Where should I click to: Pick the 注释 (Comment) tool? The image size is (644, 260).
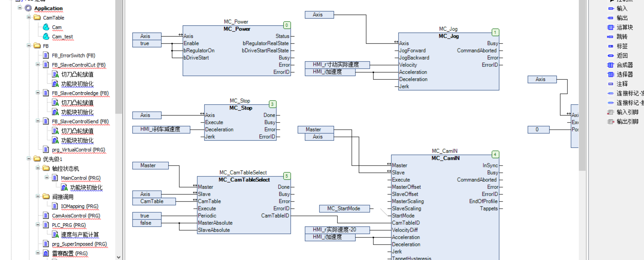pyautogui.click(x=621, y=84)
